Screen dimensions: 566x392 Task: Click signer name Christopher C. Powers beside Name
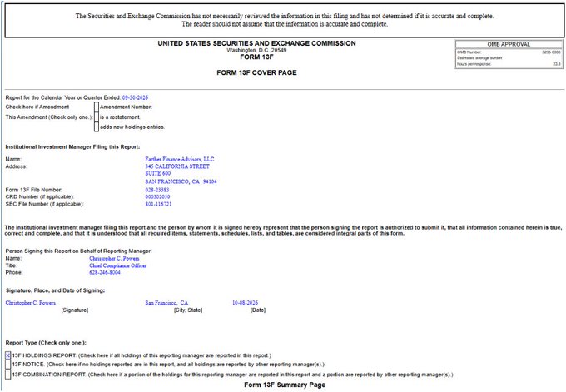point(114,259)
